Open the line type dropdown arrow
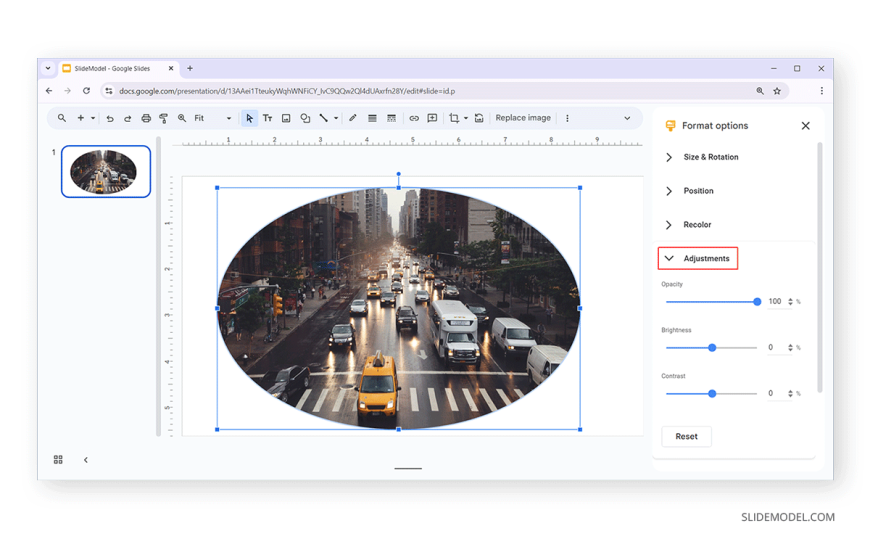Image resolution: width=870 pixels, height=539 pixels. pos(336,118)
